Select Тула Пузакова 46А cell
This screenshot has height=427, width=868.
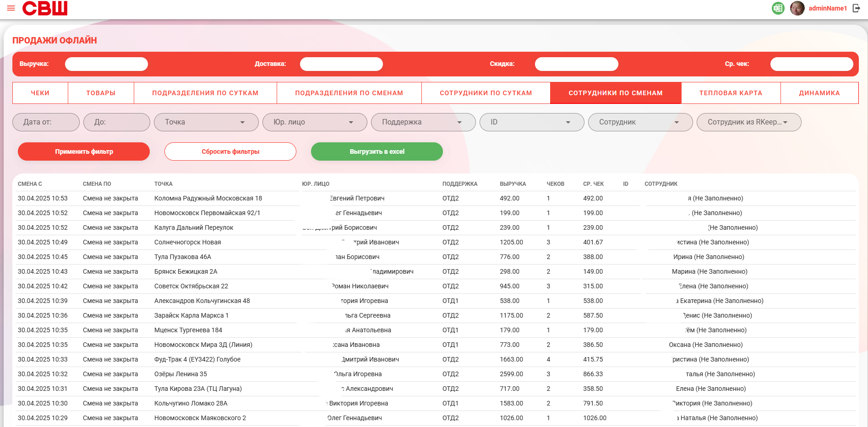click(x=183, y=257)
